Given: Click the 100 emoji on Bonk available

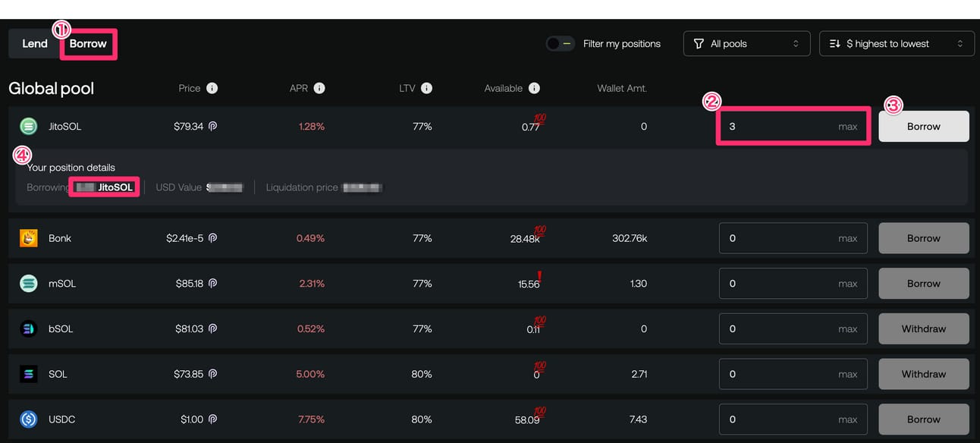Looking at the screenshot, I should tap(540, 230).
